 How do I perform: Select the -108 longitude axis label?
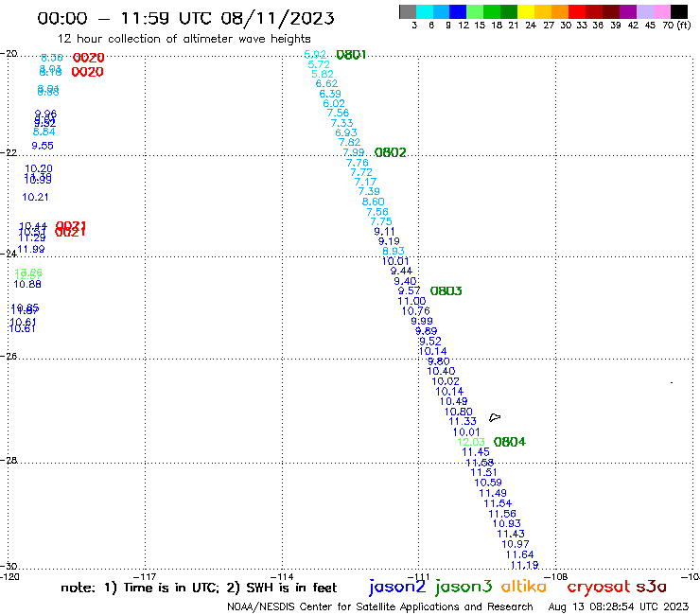click(x=556, y=577)
